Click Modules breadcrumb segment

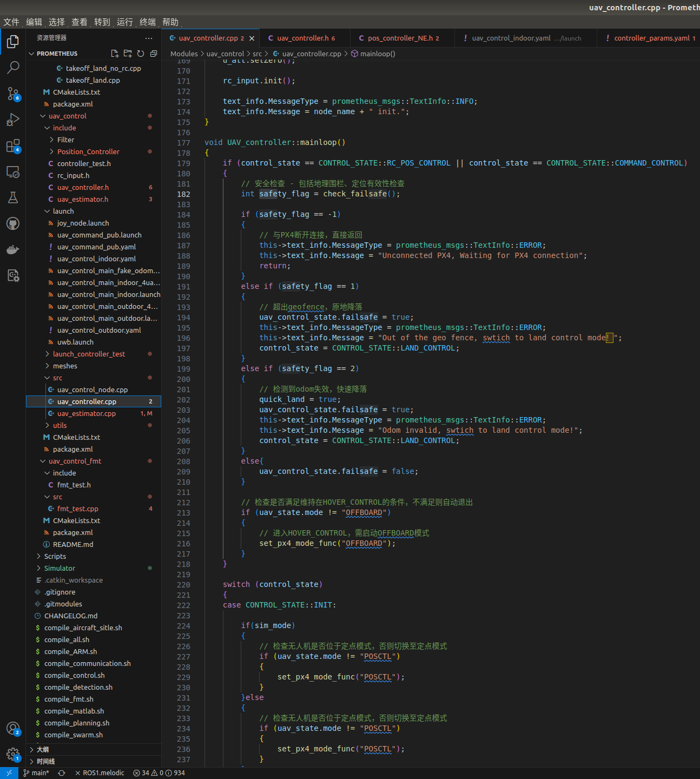pyautogui.click(x=184, y=54)
